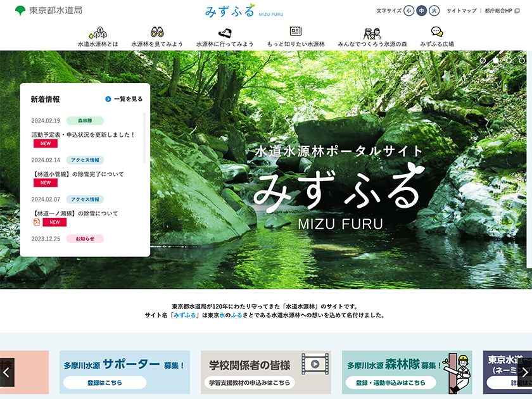Click the news panel scrollbar
This screenshot has width=532, height=399.
(x=144, y=138)
